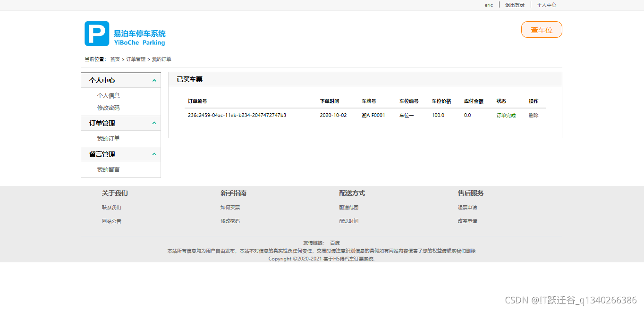
Task: Log out via 退出登录 link
Action: (x=514, y=5)
